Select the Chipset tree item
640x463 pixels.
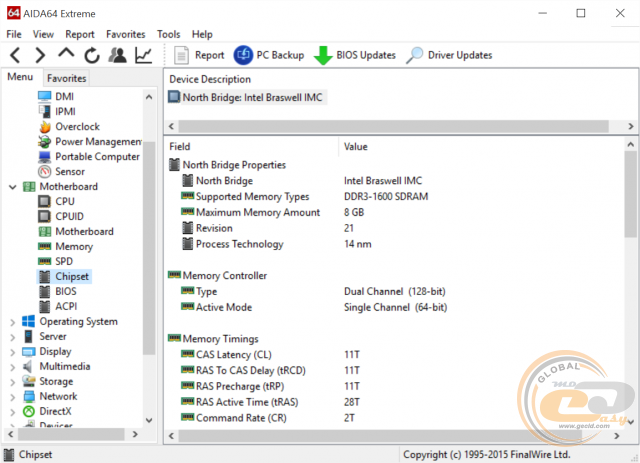pyautogui.click(x=72, y=276)
